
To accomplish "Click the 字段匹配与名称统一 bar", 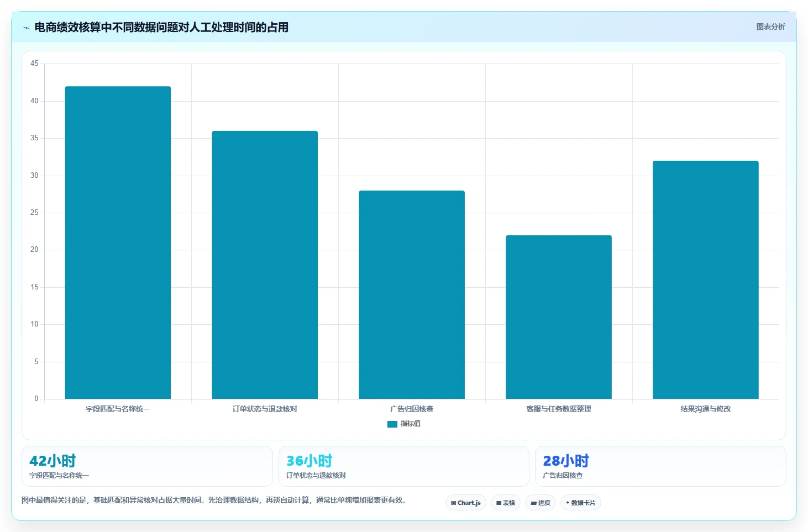I will (x=118, y=243).
